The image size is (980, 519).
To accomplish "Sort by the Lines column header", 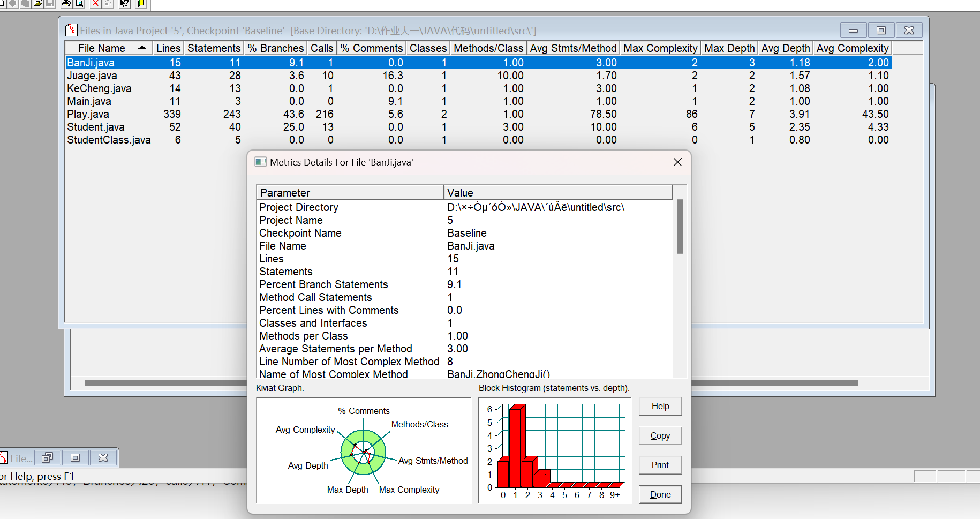I will (x=169, y=48).
